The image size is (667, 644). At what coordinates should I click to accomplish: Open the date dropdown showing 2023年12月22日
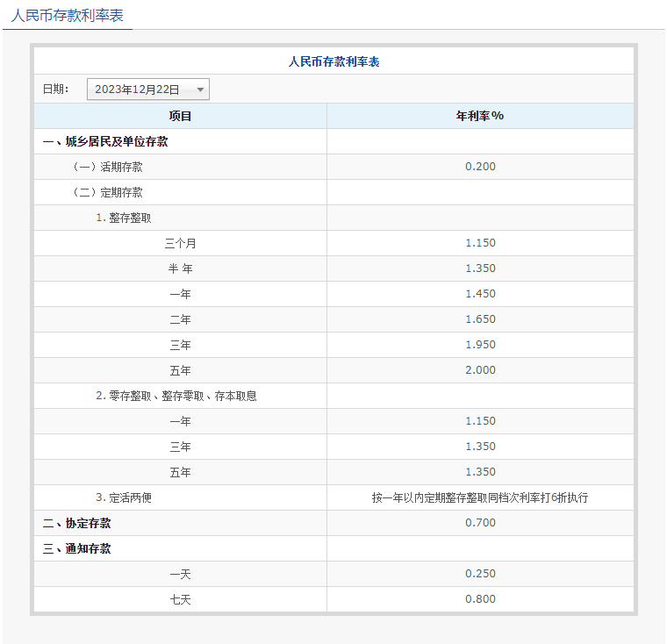[148, 89]
